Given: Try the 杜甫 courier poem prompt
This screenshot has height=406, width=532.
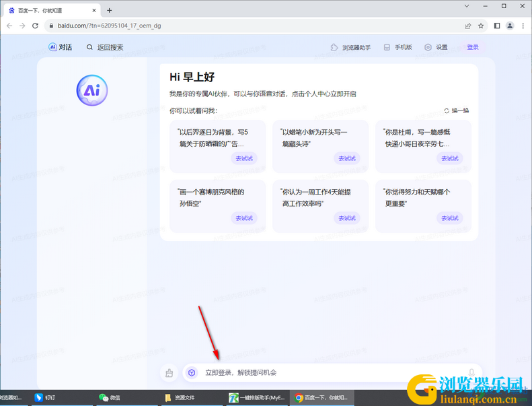Looking at the screenshot, I should pyautogui.click(x=449, y=158).
